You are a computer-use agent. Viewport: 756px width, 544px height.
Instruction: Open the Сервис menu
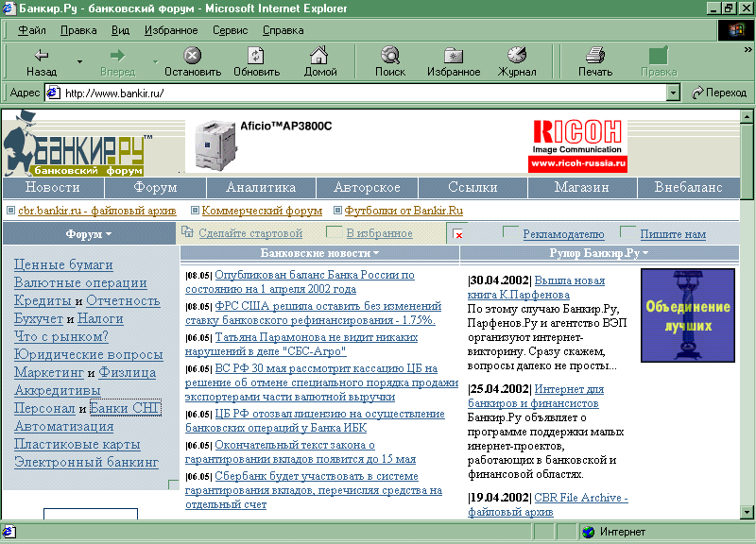[x=230, y=30]
